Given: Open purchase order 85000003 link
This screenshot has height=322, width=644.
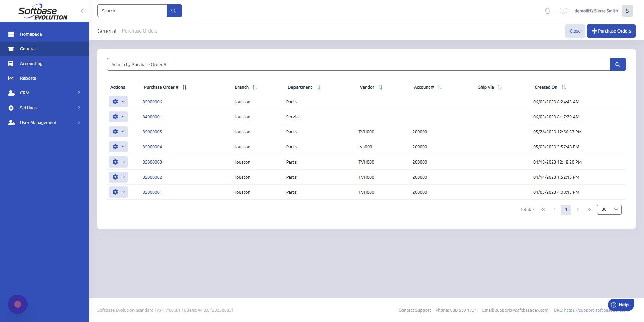Looking at the screenshot, I should tap(152, 162).
